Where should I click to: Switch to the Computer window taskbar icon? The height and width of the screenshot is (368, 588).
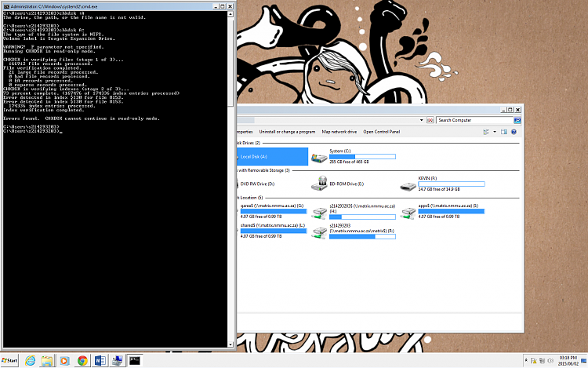(x=117, y=361)
